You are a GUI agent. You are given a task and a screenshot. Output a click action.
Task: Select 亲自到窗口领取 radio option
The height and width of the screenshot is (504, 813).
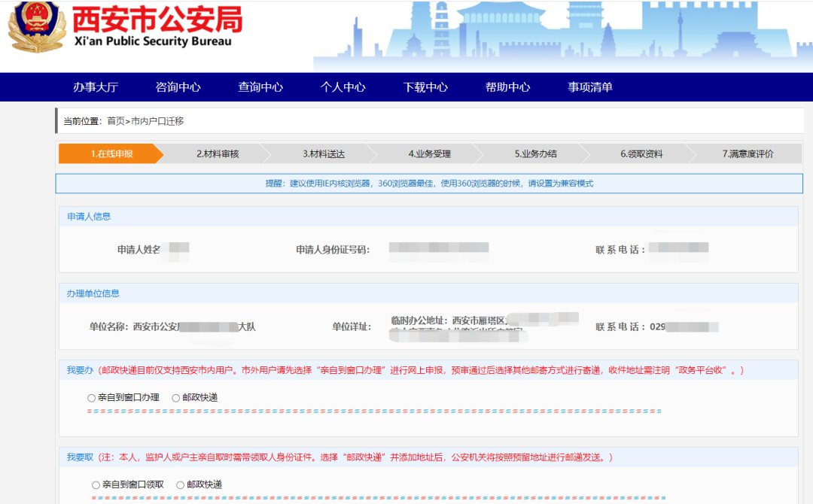[96, 485]
